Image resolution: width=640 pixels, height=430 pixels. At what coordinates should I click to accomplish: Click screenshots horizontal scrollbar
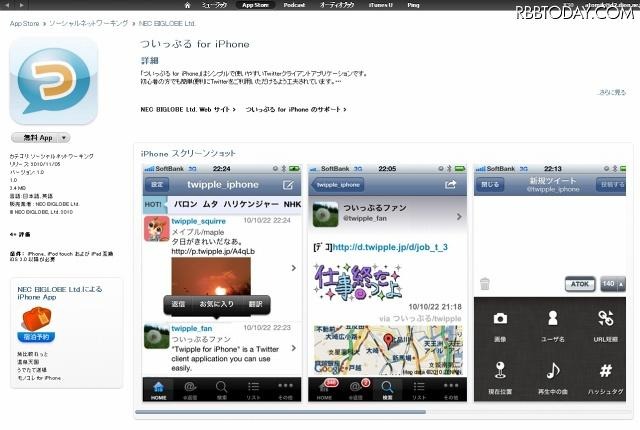(280, 412)
